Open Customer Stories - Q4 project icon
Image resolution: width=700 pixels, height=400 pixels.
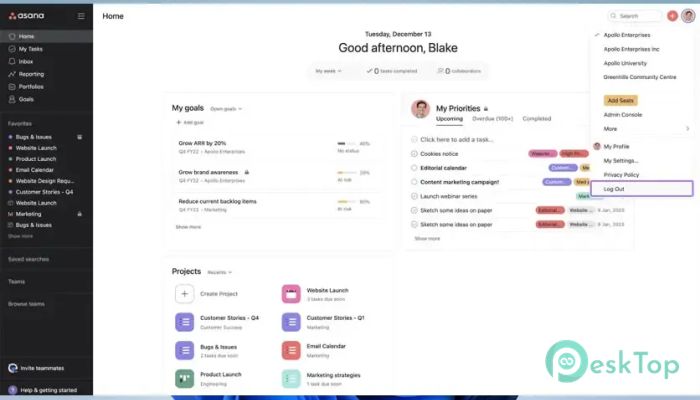point(184,322)
